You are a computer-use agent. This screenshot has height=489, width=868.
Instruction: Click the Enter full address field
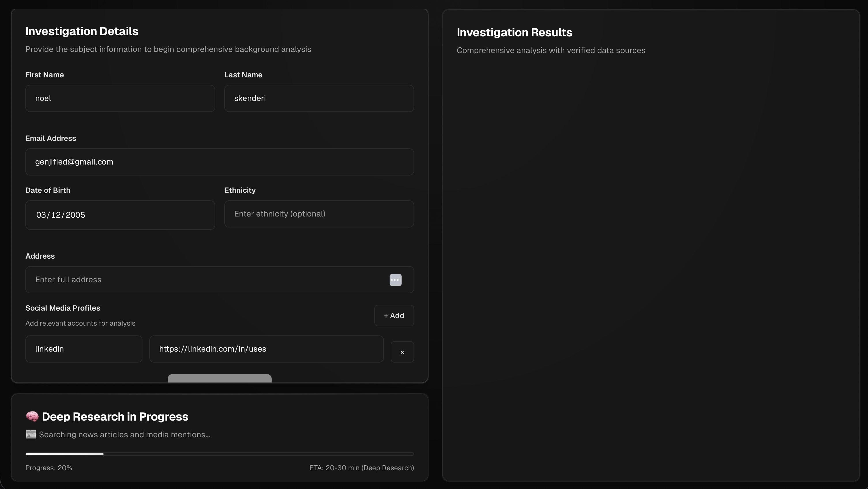point(202,280)
